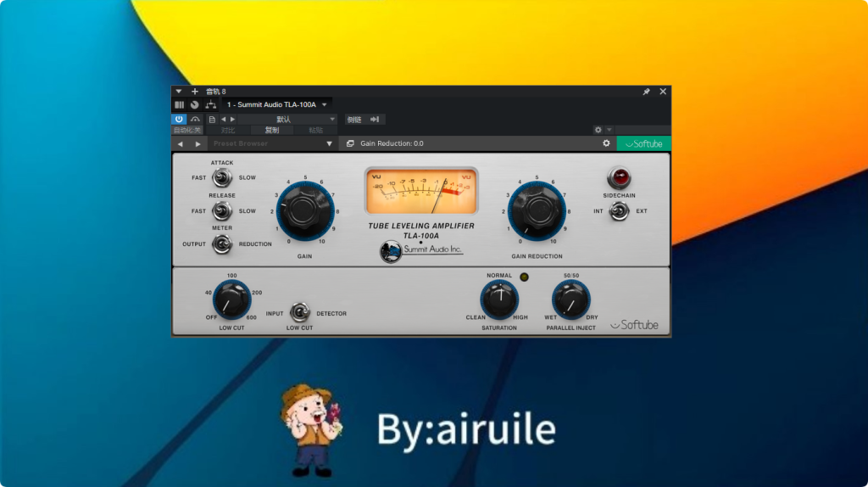Click the round macro-controls icon
The image size is (868, 487).
tap(194, 104)
